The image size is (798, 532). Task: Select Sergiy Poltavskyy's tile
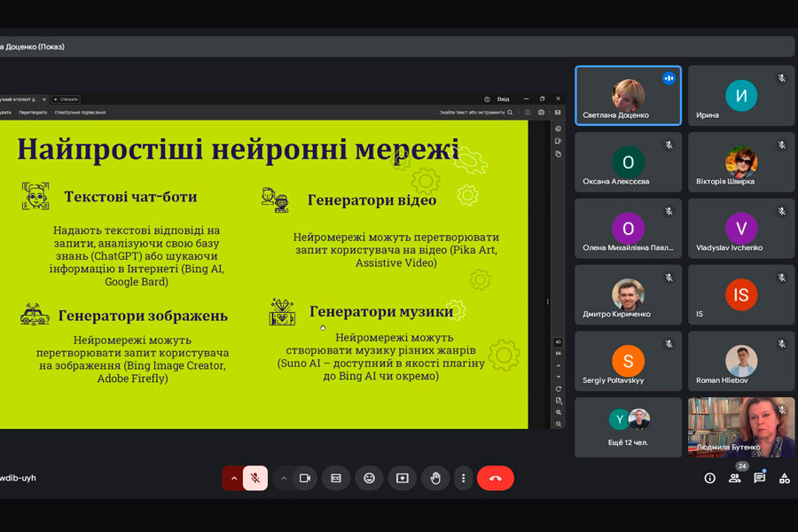click(x=628, y=361)
